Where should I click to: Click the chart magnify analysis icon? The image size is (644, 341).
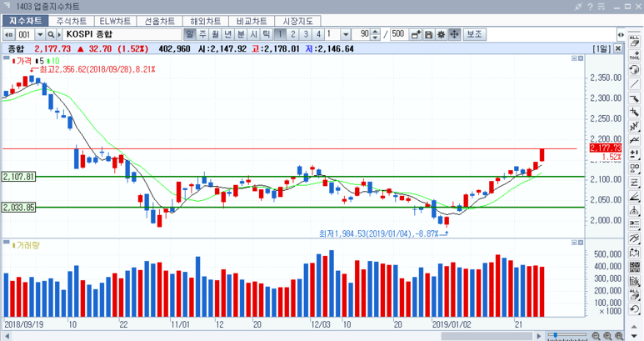(635, 281)
